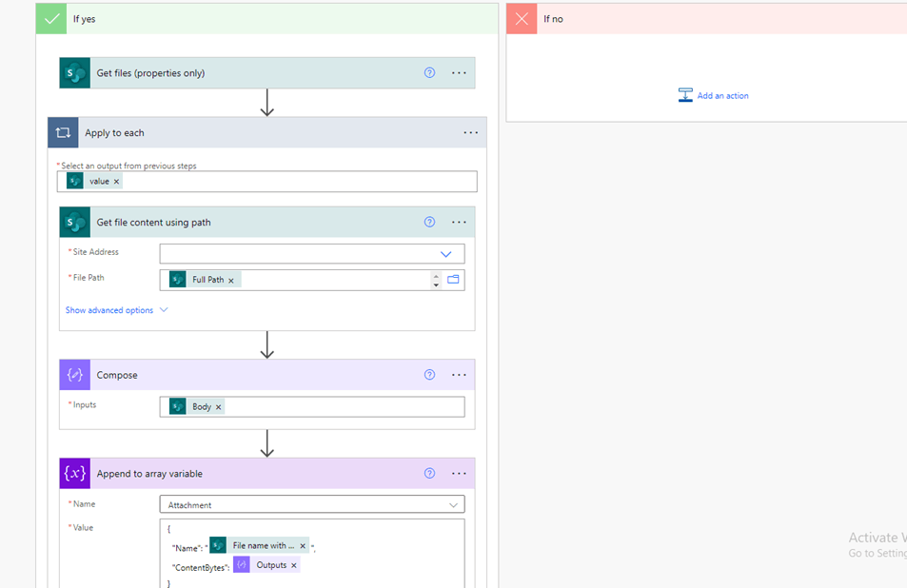Open help tooltip on Compose action
This screenshot has width=907, height=588.
point(429,375)
